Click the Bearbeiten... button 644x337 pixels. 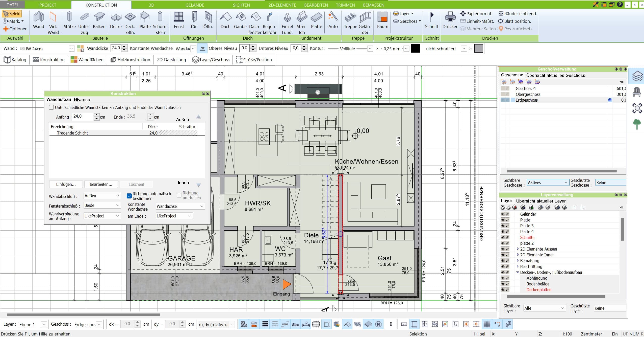click(101, 184)
